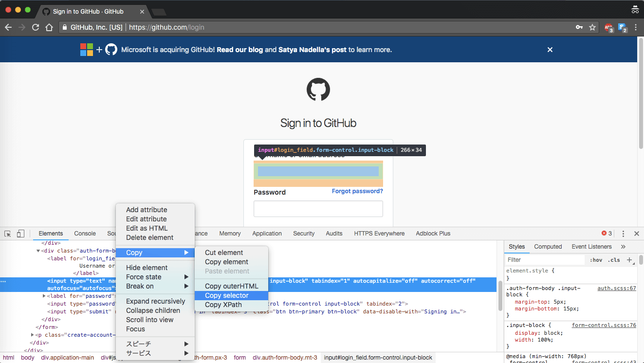Click the padlock site security icon
The height and width of the screenshot is (363, 644).
point(64,27)
